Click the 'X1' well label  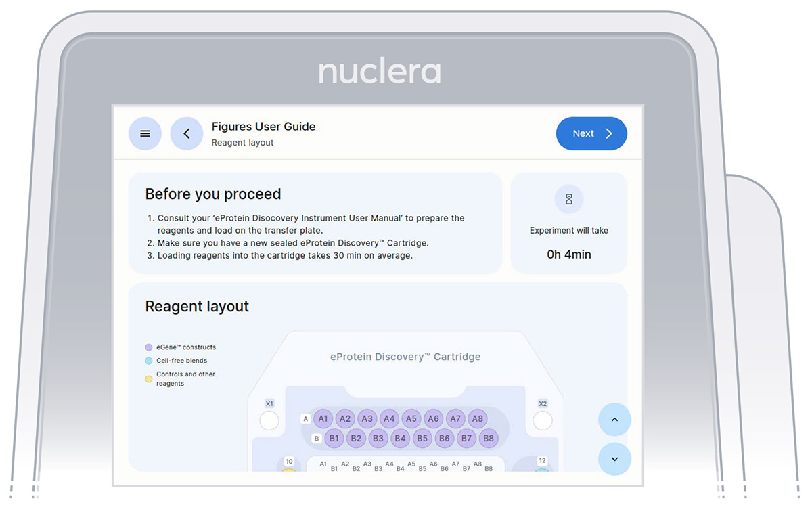[x=269, y=404]
